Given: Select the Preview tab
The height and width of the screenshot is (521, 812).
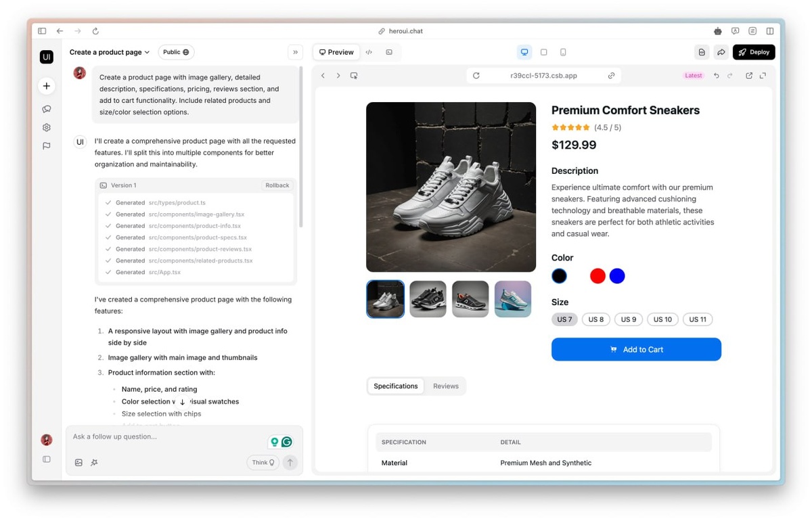Looking at the screenshot, I should click(x=336, y=52).
